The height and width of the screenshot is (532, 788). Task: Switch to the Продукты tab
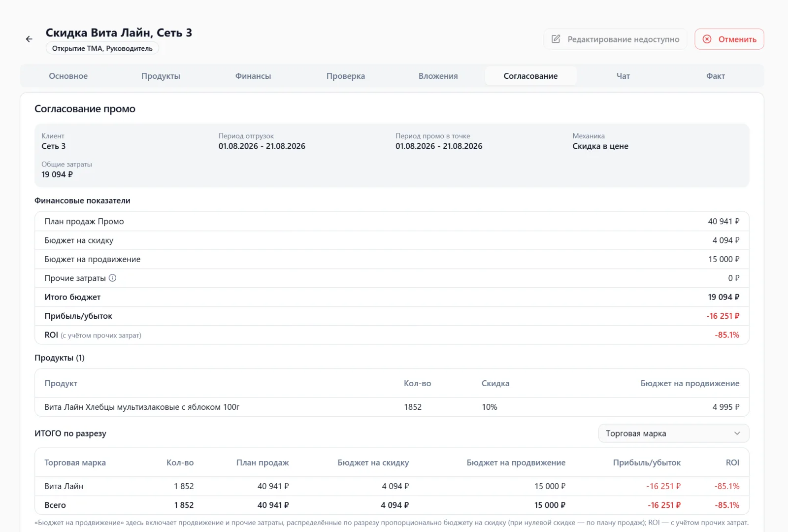click(161, 76)
